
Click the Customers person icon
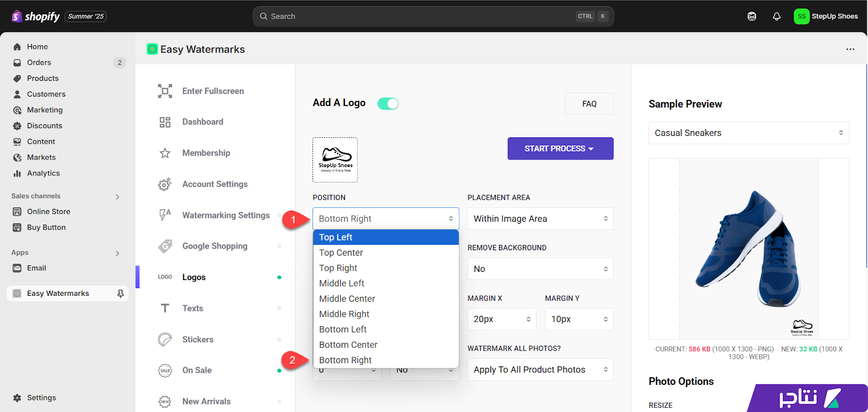pyautogui.click(x=17, y=94)
